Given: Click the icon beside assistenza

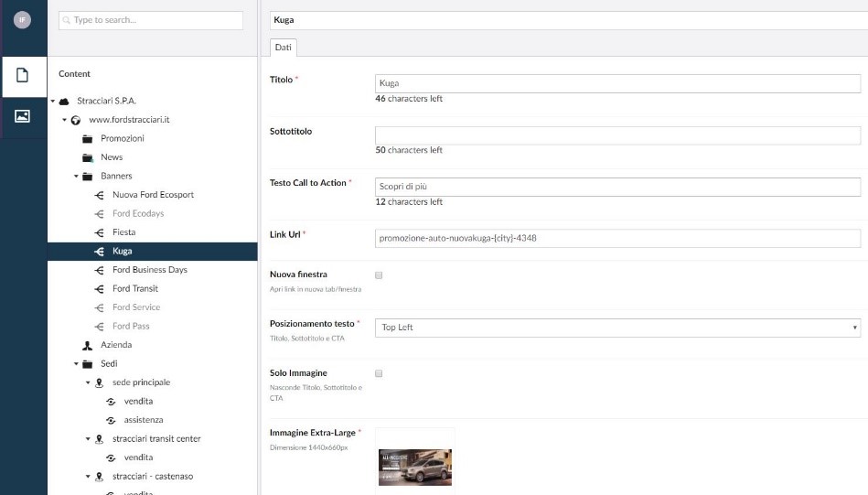Looking at the screenshot, I should (x=111, y=420).
